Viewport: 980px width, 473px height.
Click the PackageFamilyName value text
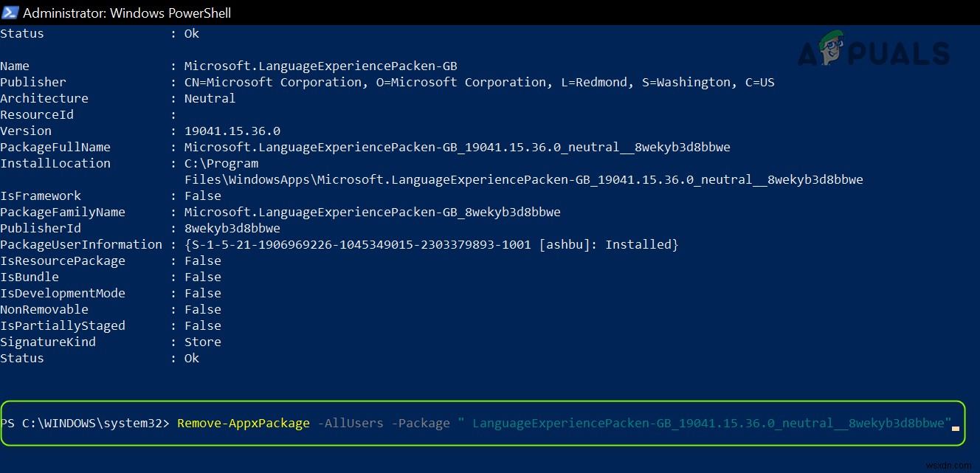(372, 212)
